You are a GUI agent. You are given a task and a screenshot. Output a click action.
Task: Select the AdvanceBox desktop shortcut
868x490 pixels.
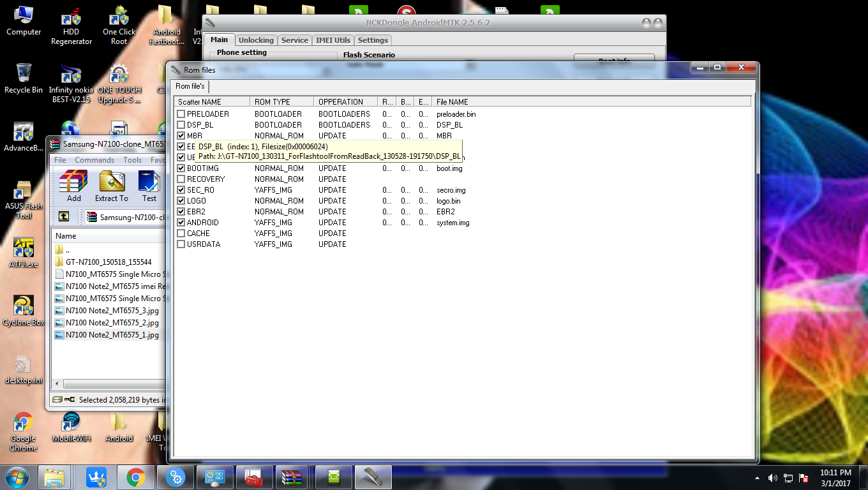coord(24,137)
